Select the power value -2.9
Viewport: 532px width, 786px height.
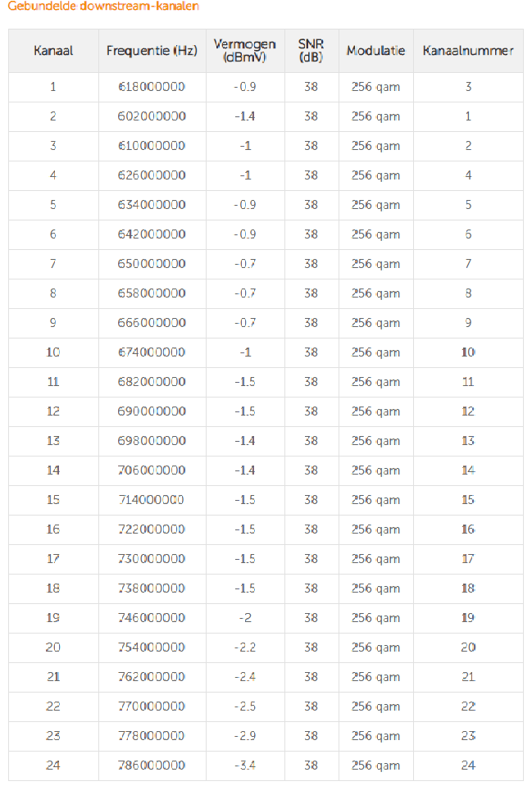245,736
